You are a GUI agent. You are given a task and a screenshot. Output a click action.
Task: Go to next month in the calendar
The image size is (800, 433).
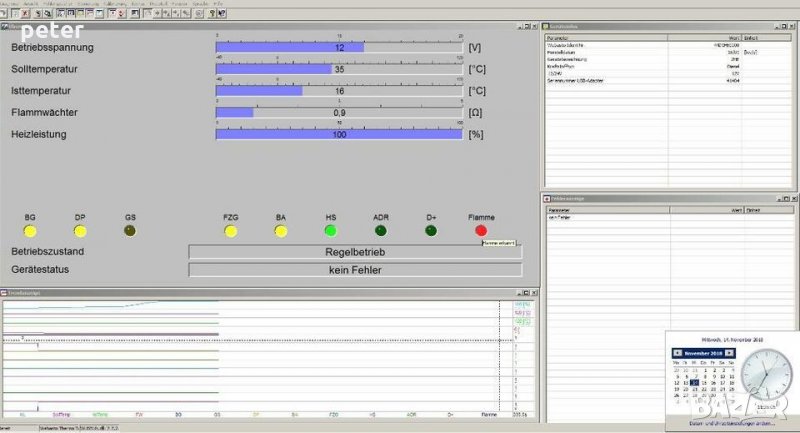coord(729,353)
